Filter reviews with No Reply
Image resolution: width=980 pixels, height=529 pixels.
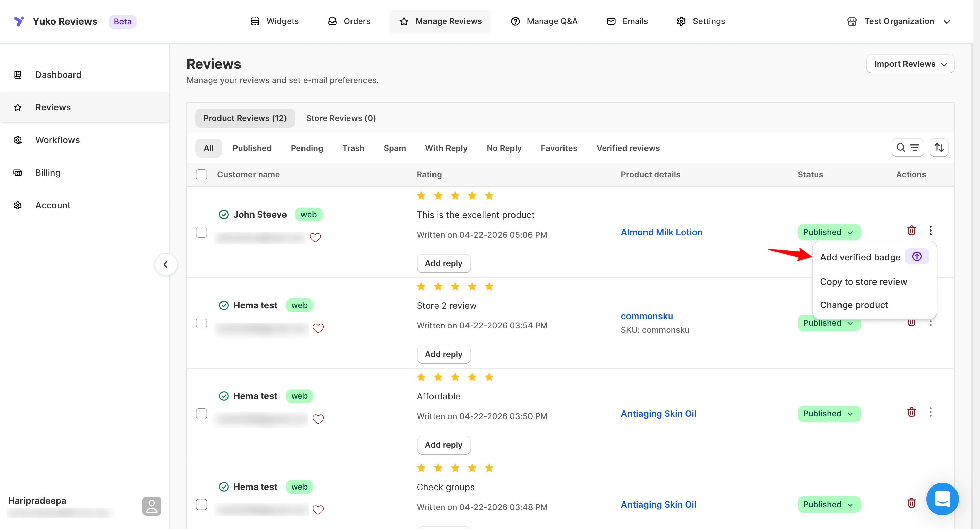click(504, 148)
